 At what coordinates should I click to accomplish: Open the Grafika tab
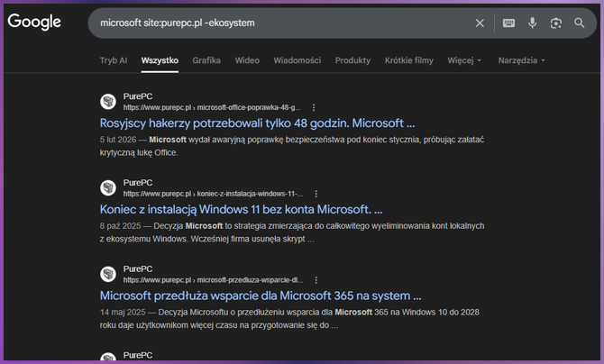tap(206, 60)
